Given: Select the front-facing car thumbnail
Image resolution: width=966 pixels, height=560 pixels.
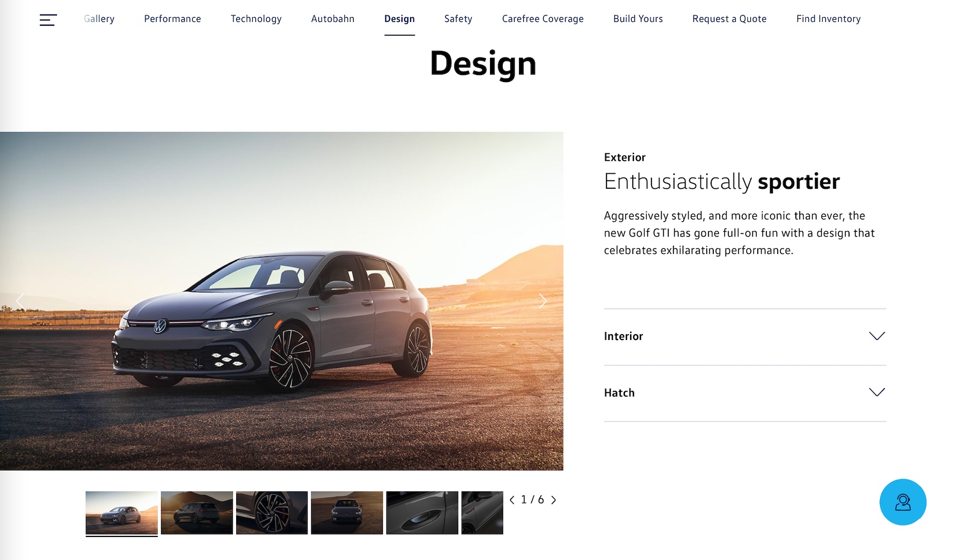Looking at the screenshot, I should pyautogui.click(x=347, y=512).
